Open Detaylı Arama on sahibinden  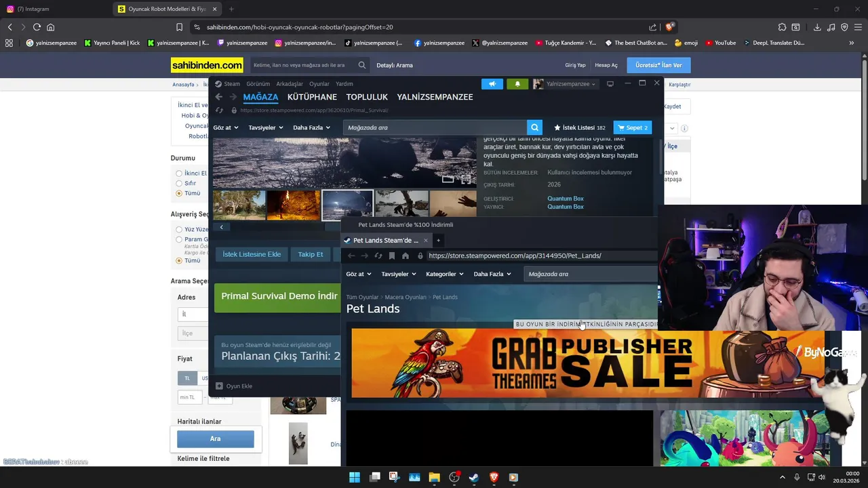(x=395, y=65)
